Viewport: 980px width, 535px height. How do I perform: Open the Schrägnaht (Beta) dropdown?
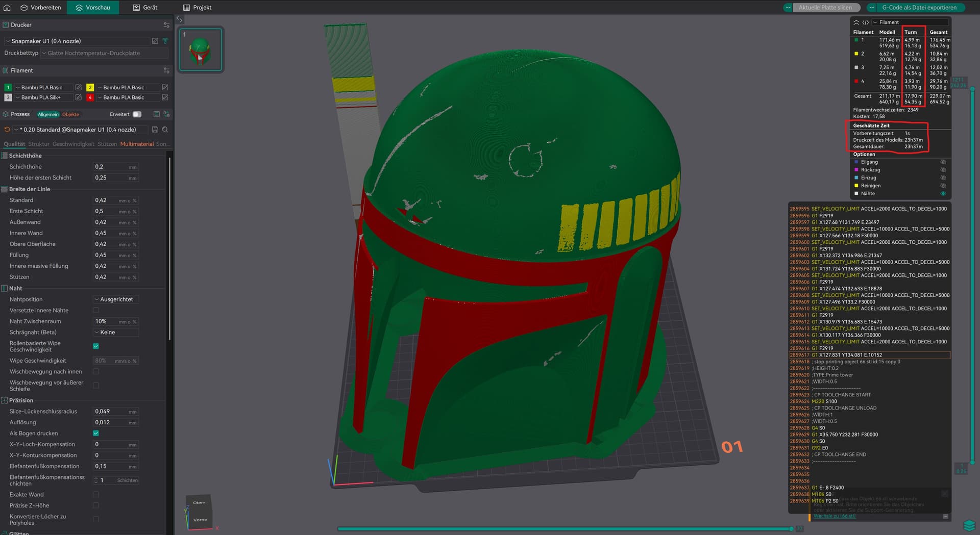coord(116,332)
